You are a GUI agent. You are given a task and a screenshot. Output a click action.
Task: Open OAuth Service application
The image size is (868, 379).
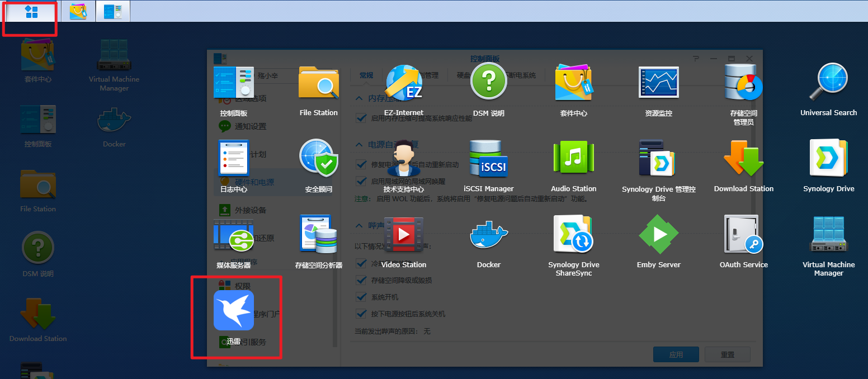point(743,235)
